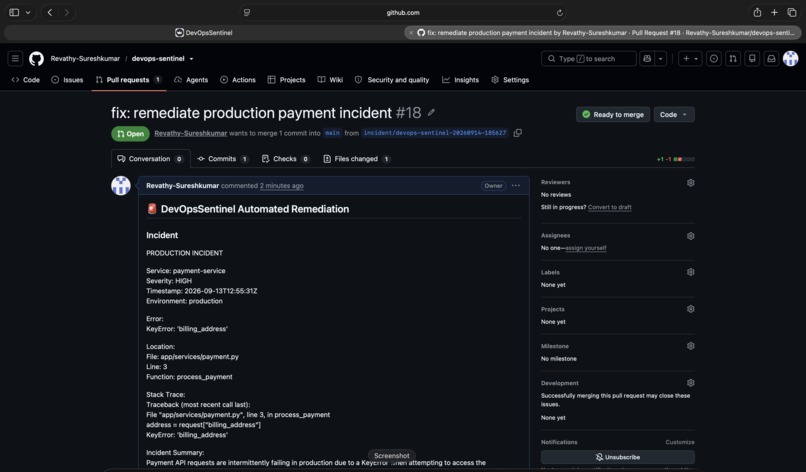This screenshot has height=472, width=806.
Task: Open the Agents repository tab
Action: 191,80
